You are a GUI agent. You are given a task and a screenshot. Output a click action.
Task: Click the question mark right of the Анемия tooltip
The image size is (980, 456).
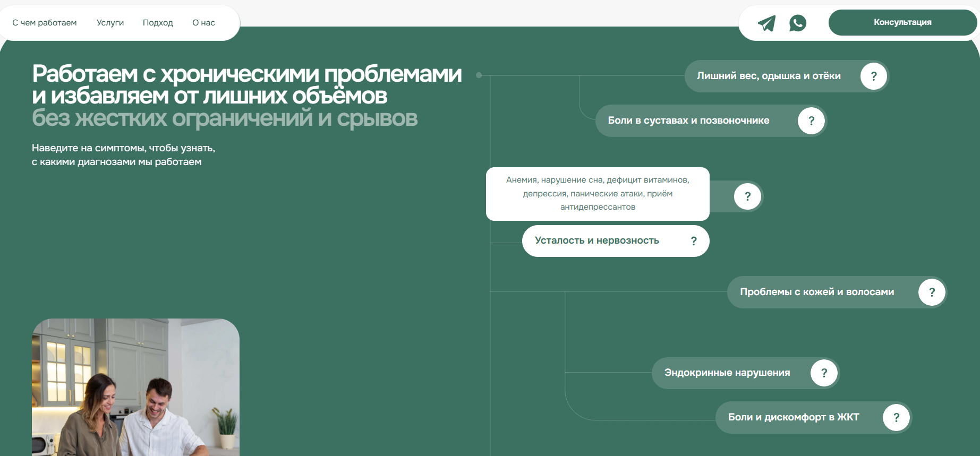coord(747,197)
